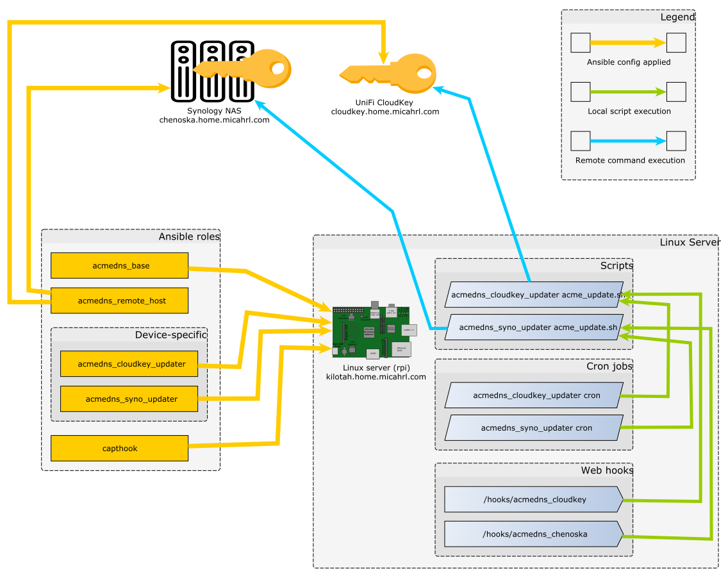Select the acmedns_base role box

(x=119, y=265)
